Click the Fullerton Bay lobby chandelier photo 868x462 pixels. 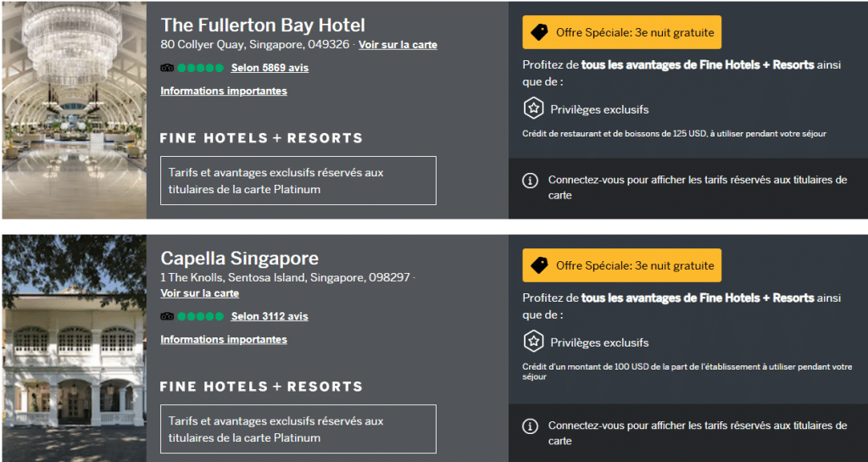[x=75, y=110]
